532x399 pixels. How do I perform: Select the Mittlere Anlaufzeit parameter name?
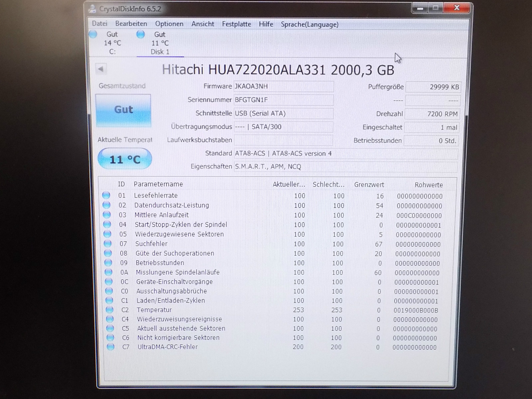click(x=161, y=215)
